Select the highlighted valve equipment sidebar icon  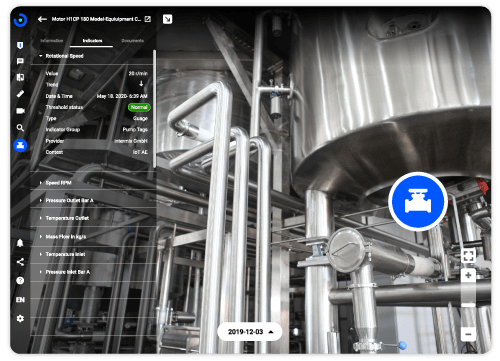click(x=20, y=145)
